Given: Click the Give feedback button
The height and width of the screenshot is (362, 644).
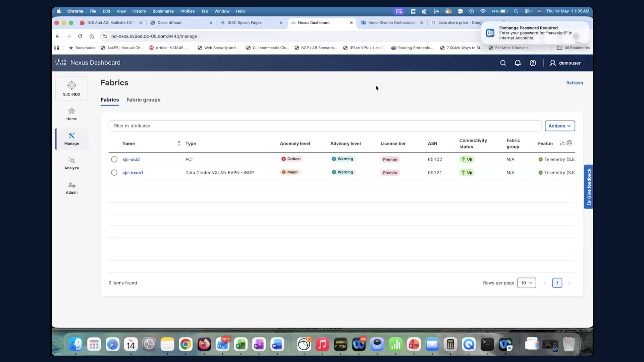Looking at the screenshot, I should 588,187.
